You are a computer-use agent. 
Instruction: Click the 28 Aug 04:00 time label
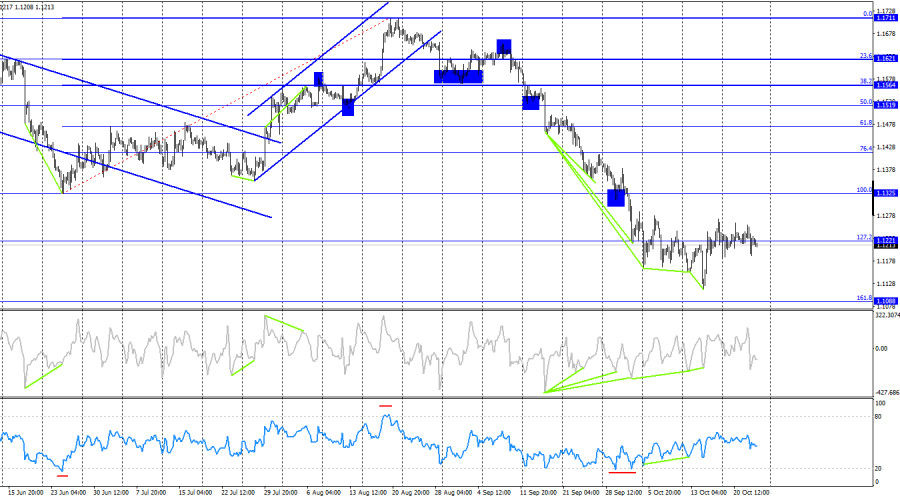453,493
